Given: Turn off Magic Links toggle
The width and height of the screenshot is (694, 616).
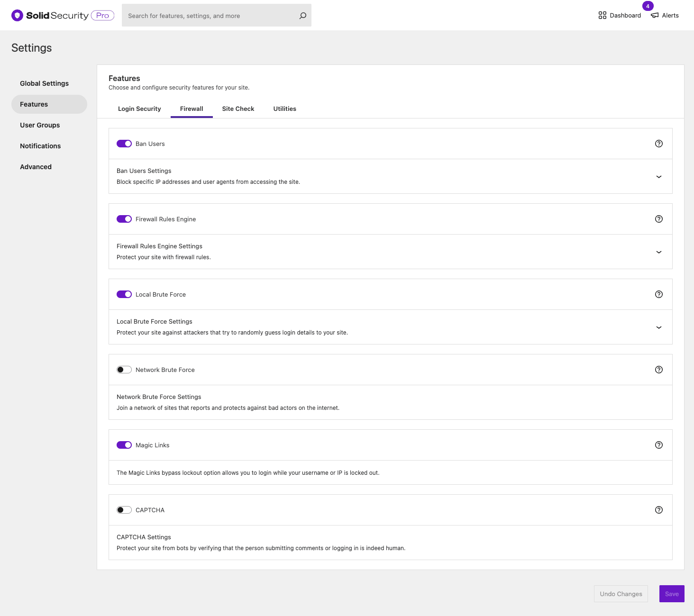Looking at the screenshot, I should 124,445.
